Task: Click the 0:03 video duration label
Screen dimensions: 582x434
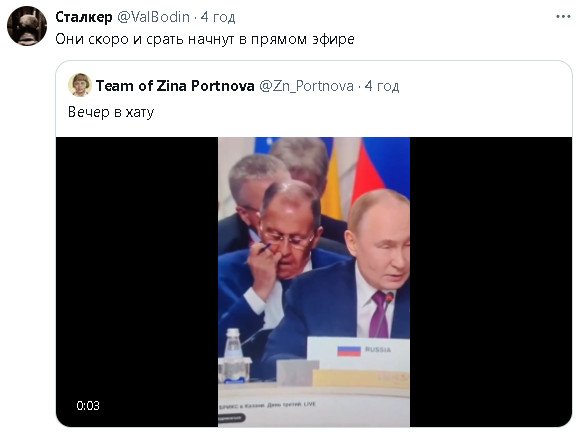Action: 88,405
